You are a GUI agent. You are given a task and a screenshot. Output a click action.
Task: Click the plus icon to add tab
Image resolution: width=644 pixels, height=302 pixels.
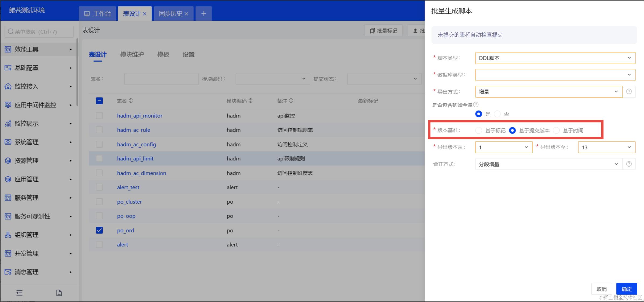pos(203,13)
